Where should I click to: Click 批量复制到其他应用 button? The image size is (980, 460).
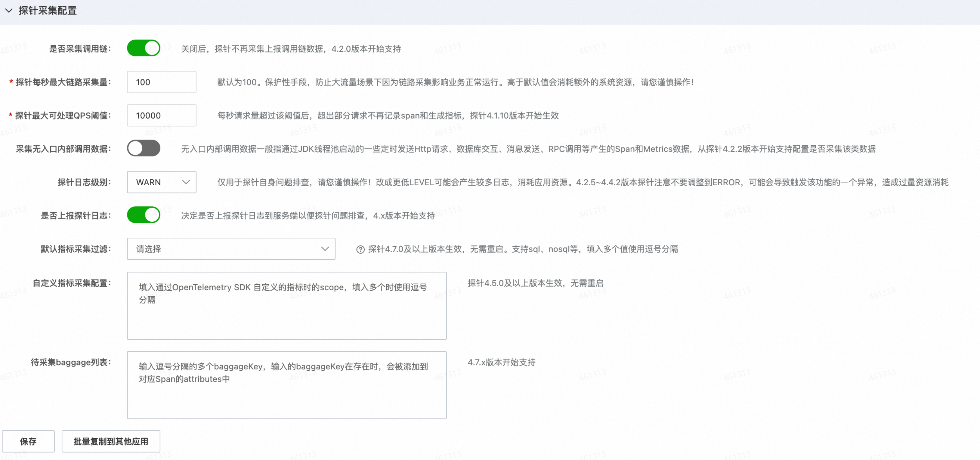(x=111, y=441)
